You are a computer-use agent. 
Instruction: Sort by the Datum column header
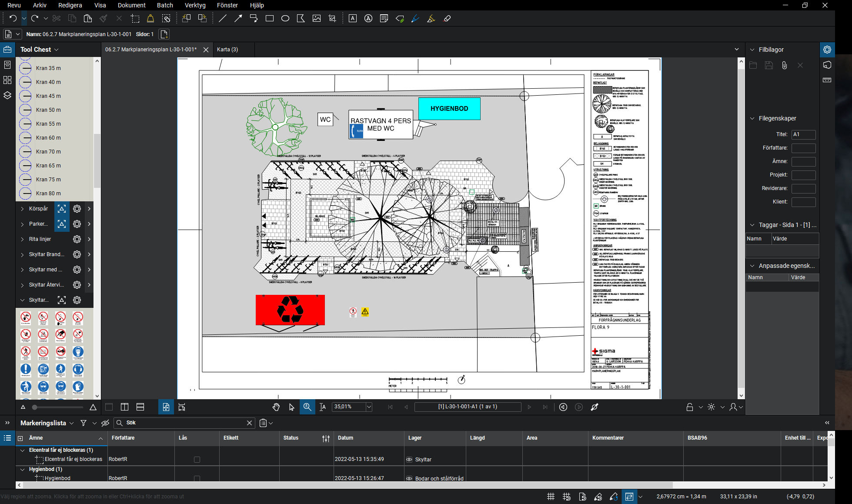coord(345,438)
